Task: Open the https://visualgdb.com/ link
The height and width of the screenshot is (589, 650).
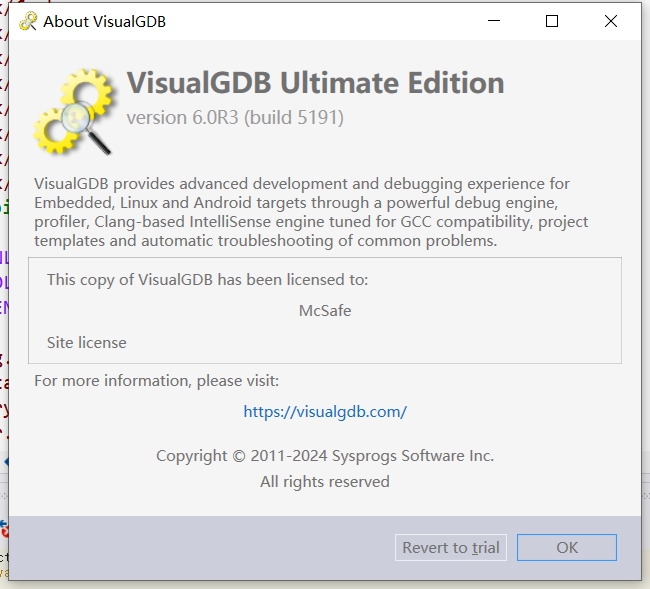Action: point(325,412)
